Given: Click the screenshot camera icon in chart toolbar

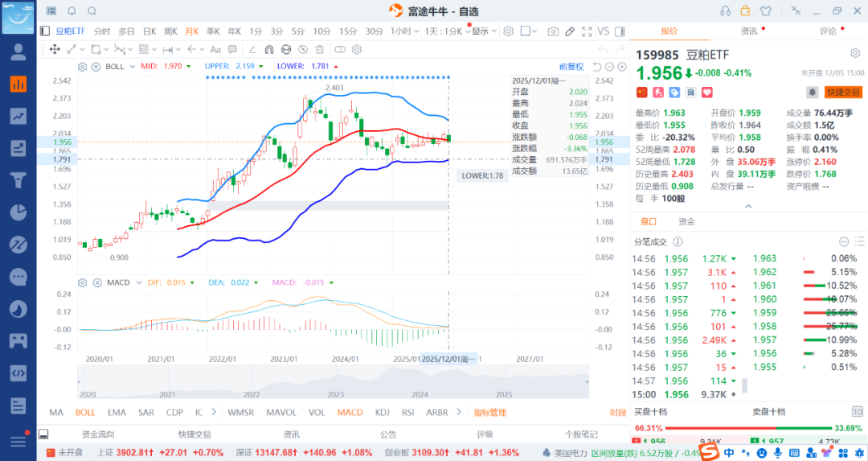Looking at the screenshot, I should pos(553,31).
